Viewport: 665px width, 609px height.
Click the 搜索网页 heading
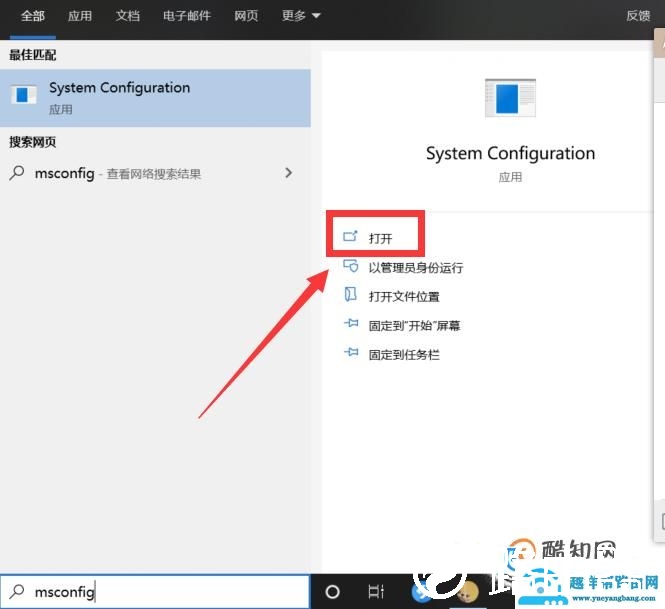click(33, 142)
